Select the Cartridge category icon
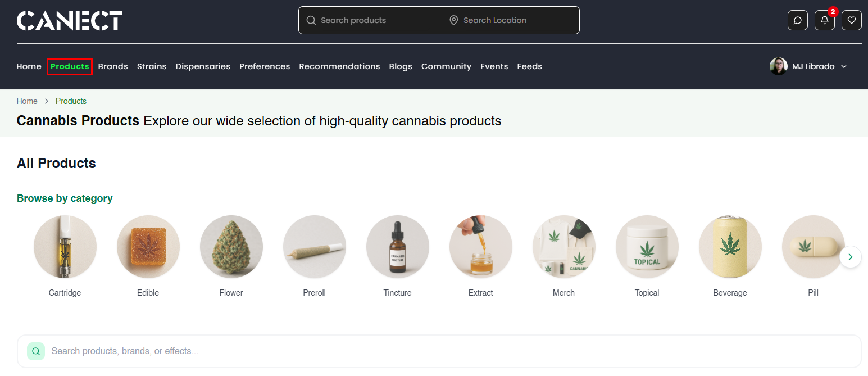 click(65, 247)
